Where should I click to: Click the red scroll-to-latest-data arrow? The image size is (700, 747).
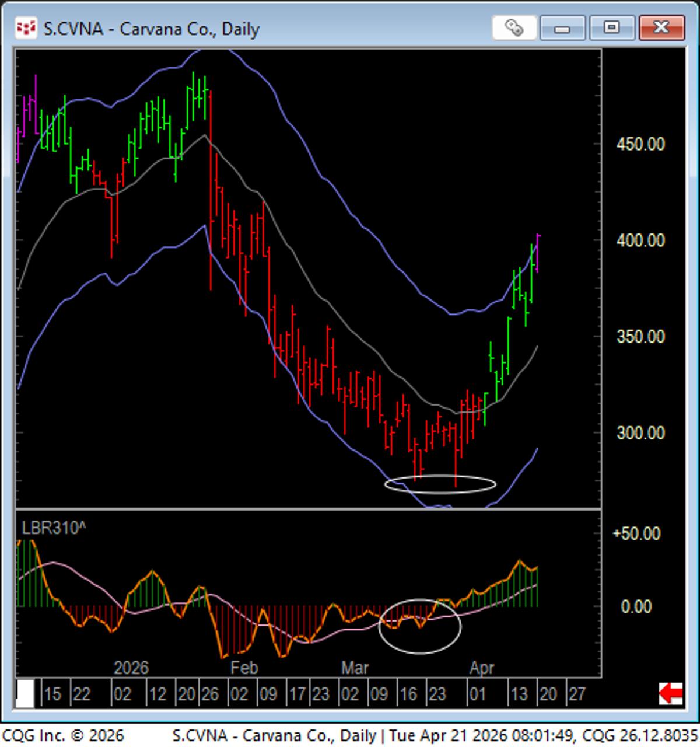tap(671, 694)
